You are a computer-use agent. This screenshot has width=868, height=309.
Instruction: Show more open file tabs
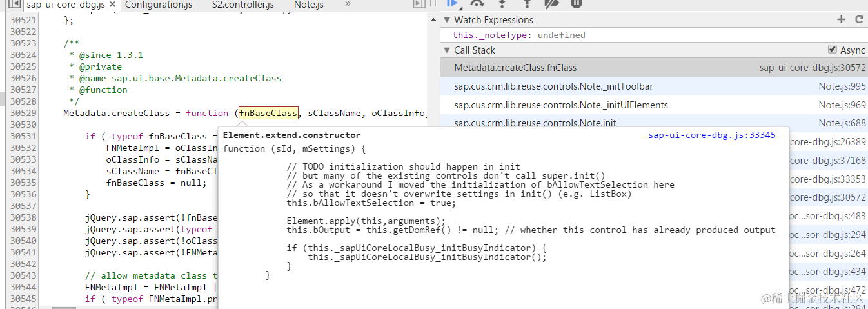click(x=348, y=5)
